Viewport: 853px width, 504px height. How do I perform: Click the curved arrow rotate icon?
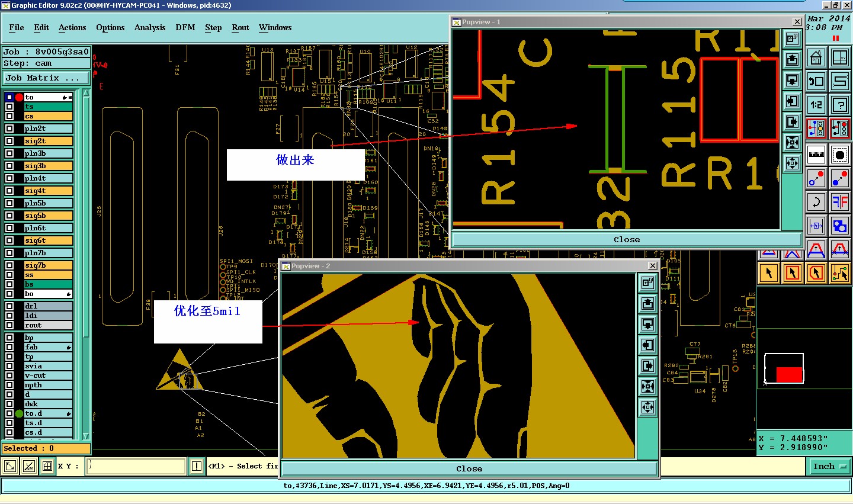click(816, 202)
